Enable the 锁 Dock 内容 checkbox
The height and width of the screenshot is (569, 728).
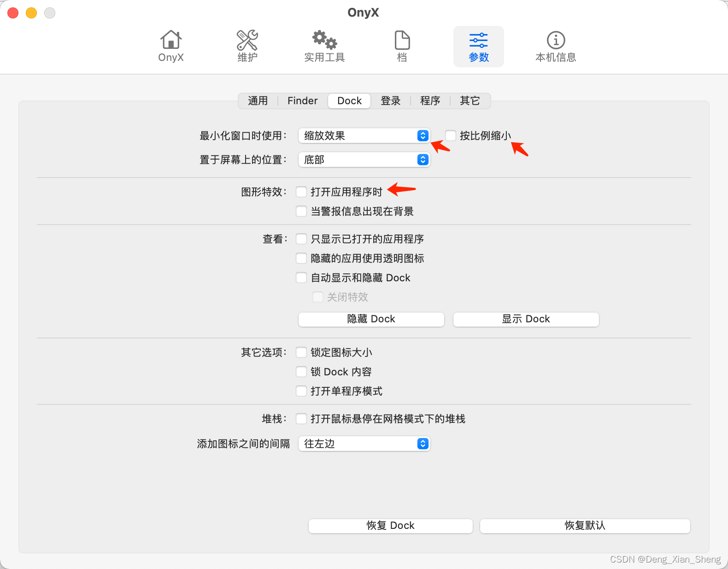coord(301,372)
